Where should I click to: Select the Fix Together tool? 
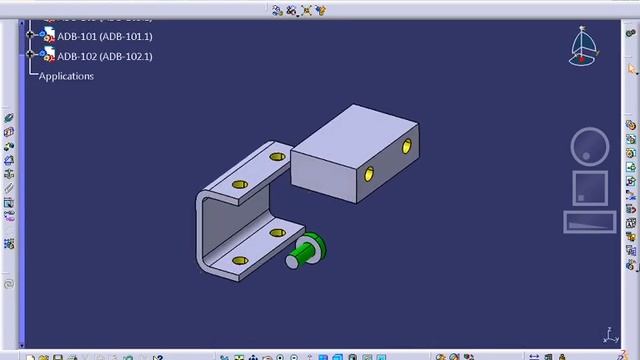[x=9, y=188]
